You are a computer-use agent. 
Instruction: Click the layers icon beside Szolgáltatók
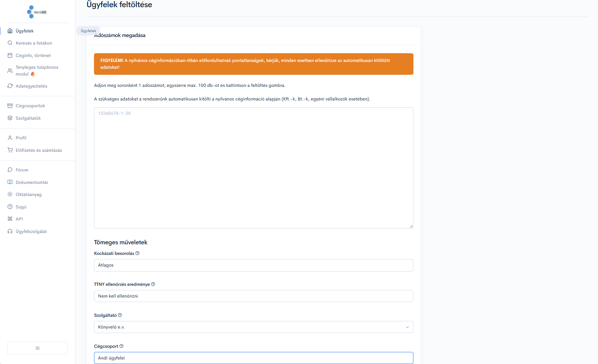[x=10, y=118]
